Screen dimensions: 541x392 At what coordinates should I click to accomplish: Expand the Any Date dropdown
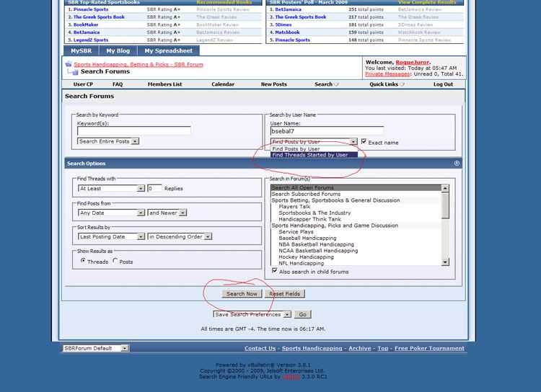tap(141, 213)
